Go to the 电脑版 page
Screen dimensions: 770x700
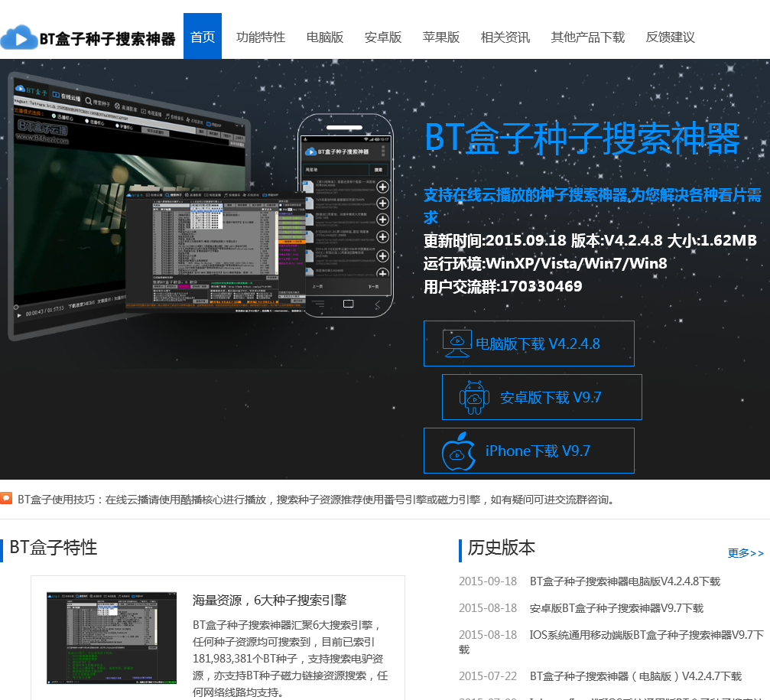pos(325,37)
